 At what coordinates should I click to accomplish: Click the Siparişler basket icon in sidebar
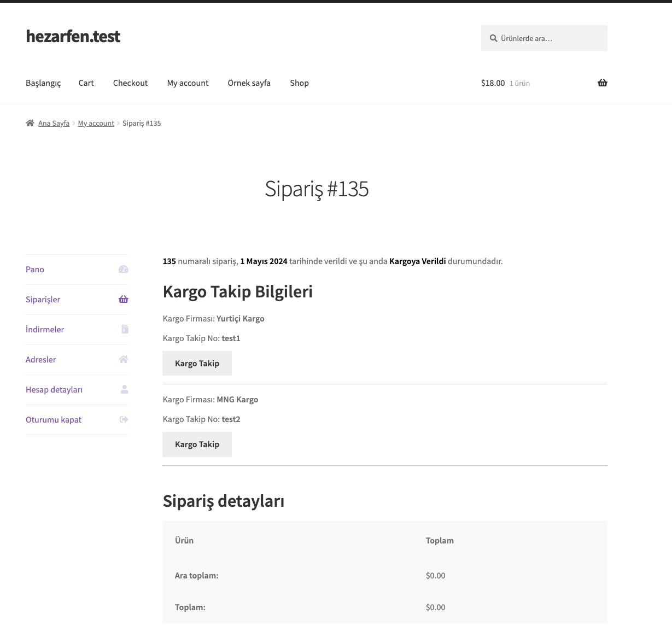[x=124, y=299]
